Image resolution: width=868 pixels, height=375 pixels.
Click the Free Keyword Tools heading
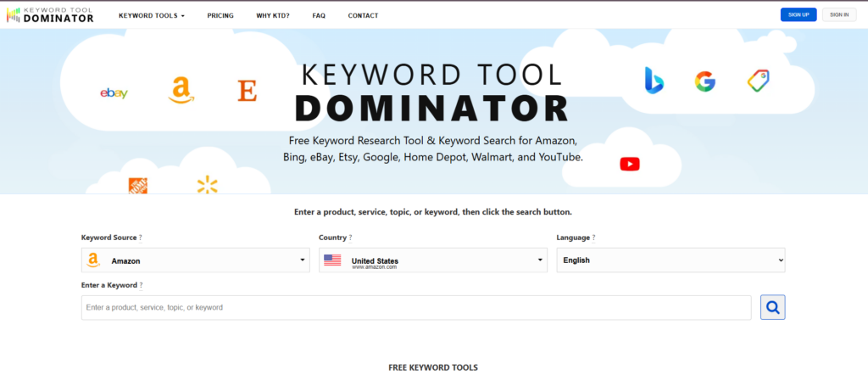[x=433, y=367]
